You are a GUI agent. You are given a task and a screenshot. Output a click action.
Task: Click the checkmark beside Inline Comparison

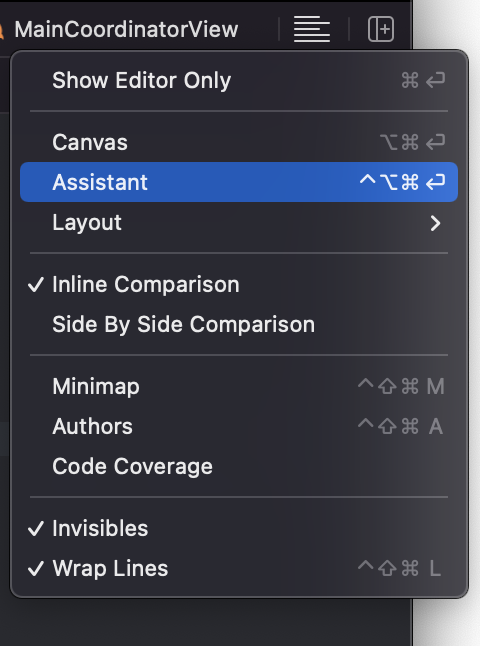(36, 285)
